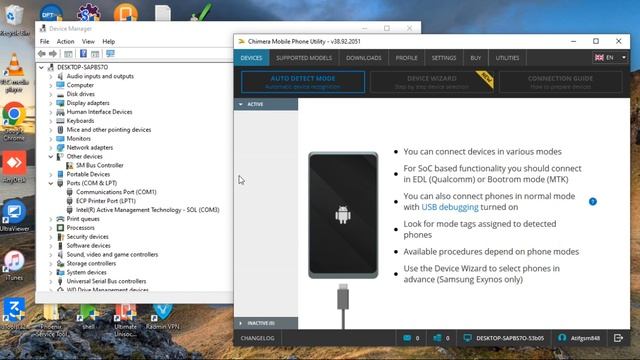Collapse the Other devices node
The width and height of the screenshot is (640, 360).
tap(51, 157)
